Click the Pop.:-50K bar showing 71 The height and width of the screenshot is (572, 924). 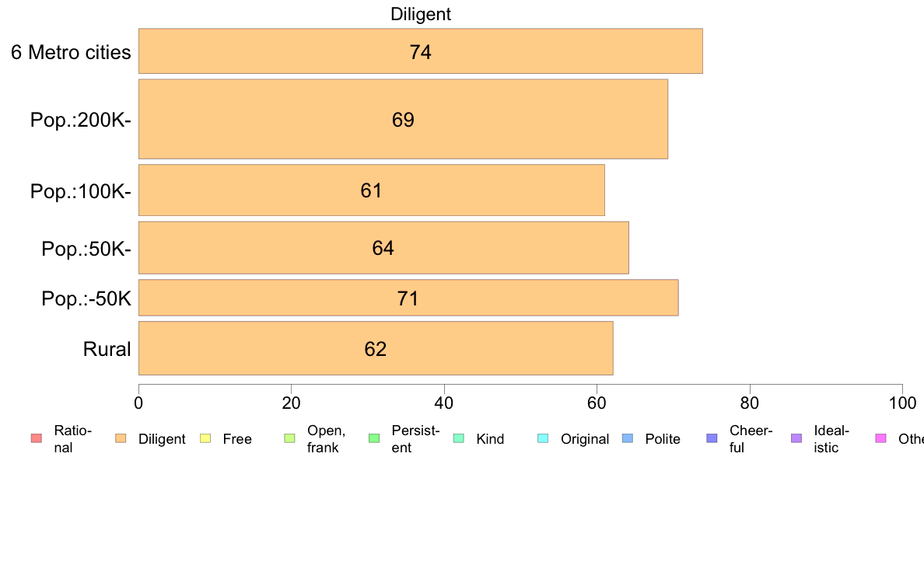tap(408, 298)
